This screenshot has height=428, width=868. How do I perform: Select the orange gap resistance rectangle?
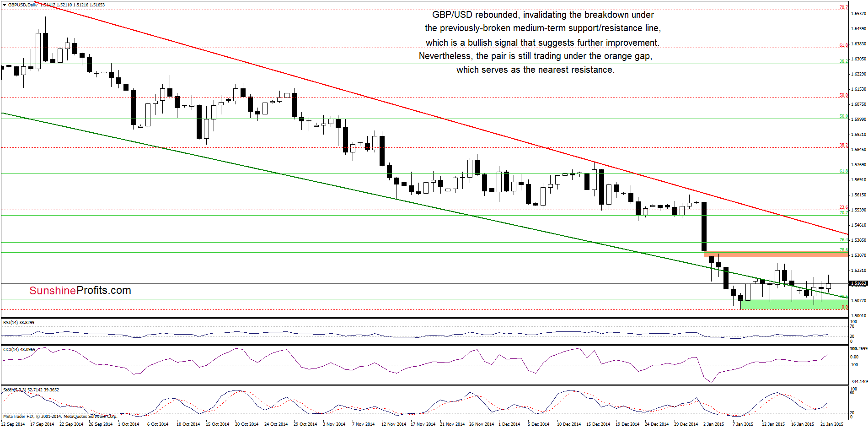coord(776,254)
